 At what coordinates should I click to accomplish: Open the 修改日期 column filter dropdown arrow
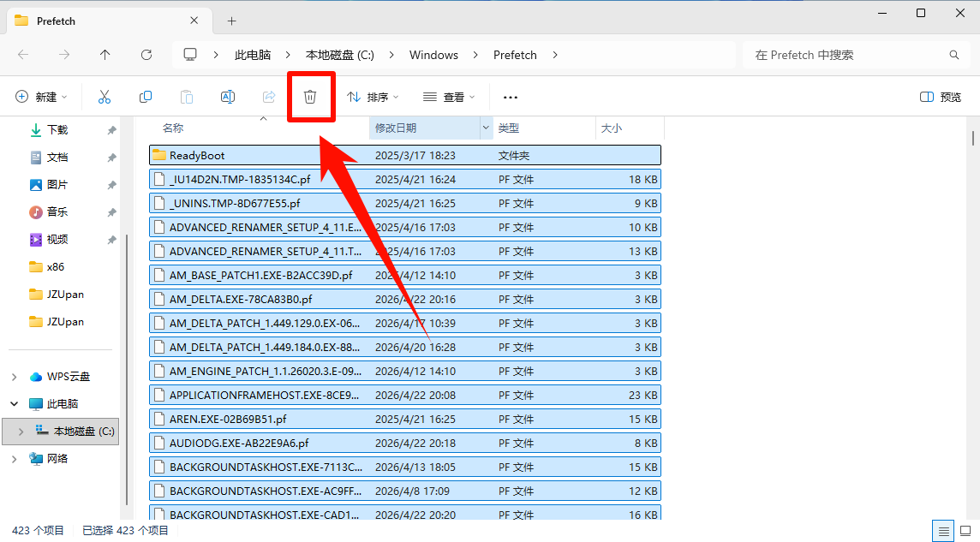[486, 128]
